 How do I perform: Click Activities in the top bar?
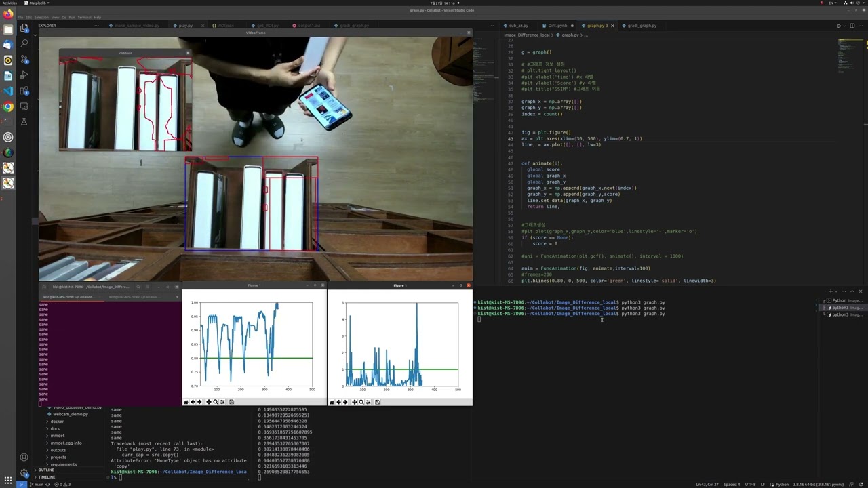pyautogui.click(x=9, y=3)
